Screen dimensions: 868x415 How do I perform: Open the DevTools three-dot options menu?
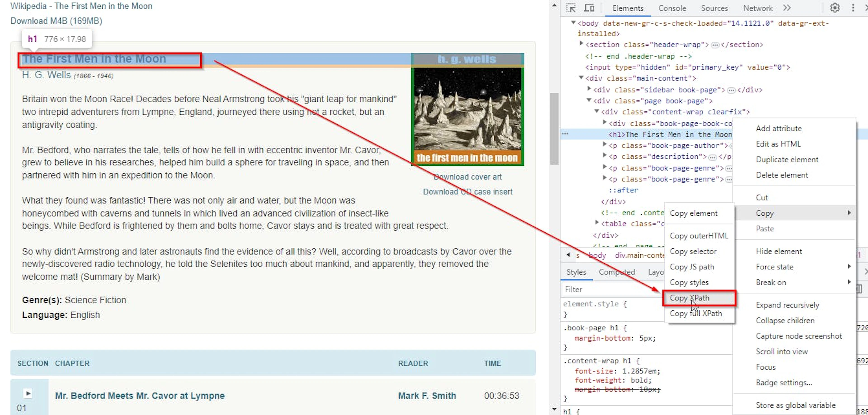click(853, 8)
